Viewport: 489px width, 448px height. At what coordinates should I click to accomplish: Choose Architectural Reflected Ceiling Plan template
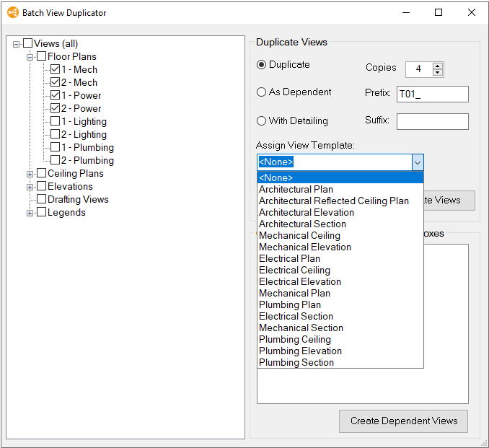(x=340, y=201)
